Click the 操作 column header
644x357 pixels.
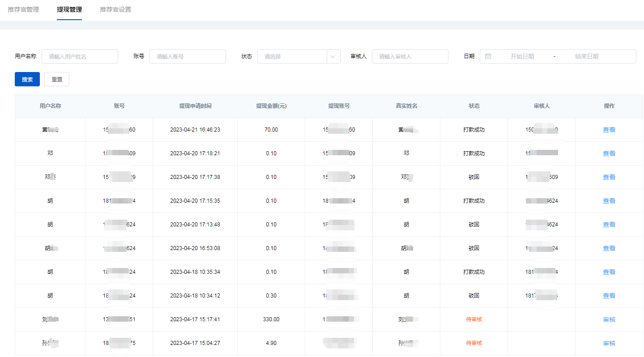(609, 106)
